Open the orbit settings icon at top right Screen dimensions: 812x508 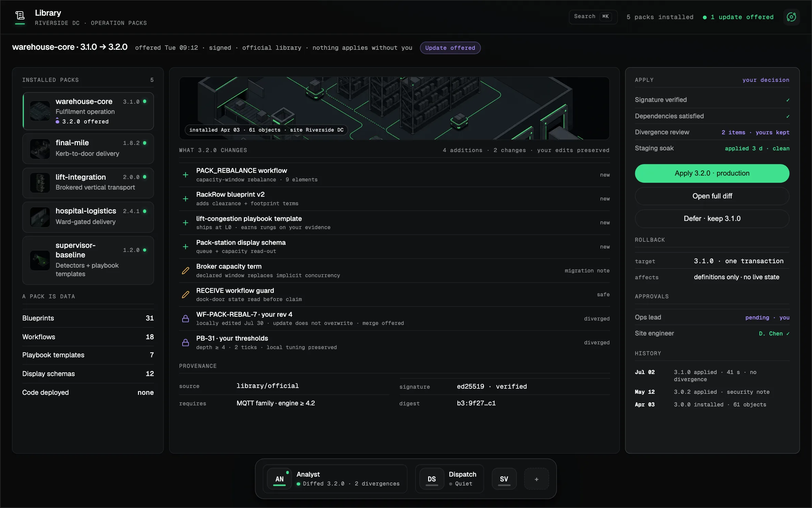(791, 17)
